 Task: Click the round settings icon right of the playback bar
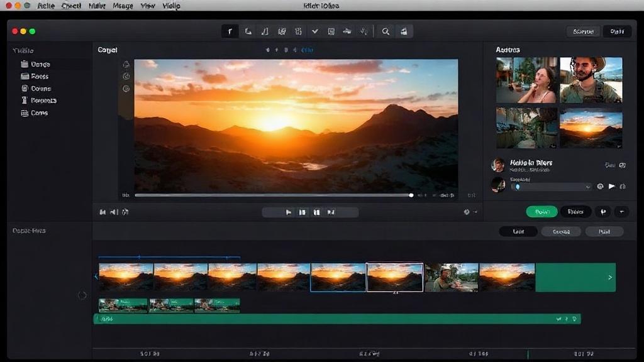point(467,212)
